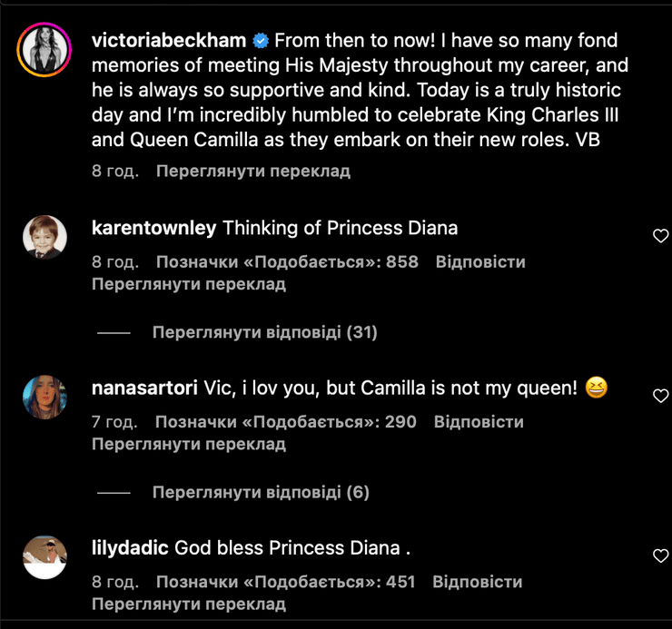Expand 31 replies under karentownley's comment
672x629 pixels.
coord(263,333)
